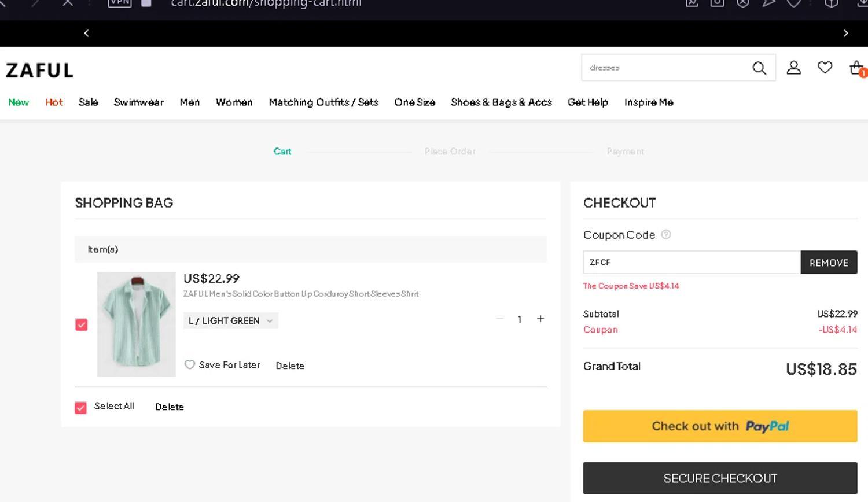
Task: Click the Grand Total US$18.85 amount
Action: point(821,369)
